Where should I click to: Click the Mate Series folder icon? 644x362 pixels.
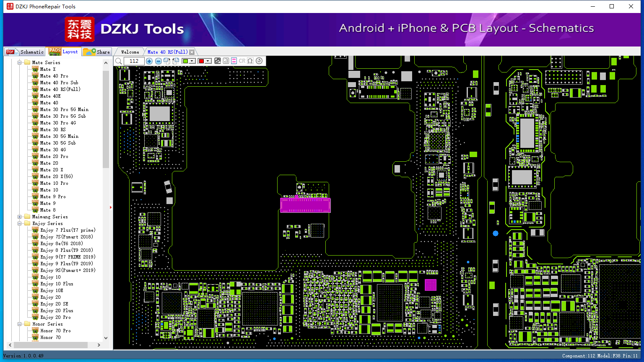(x=27, y=62)
